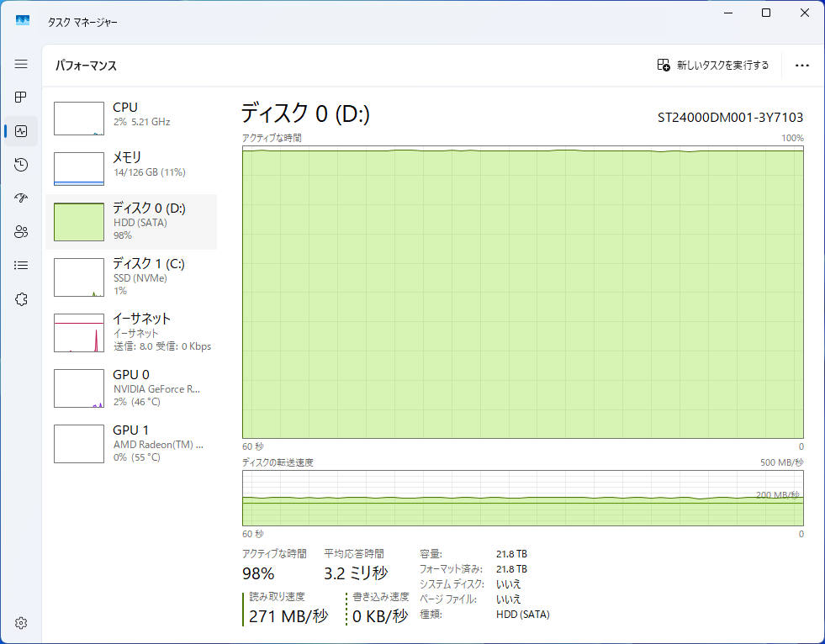The width and height of the screenshot is (825, 644).
Task: Click the Task Manager app icon in title bar
Action: [x=23, y=20]
